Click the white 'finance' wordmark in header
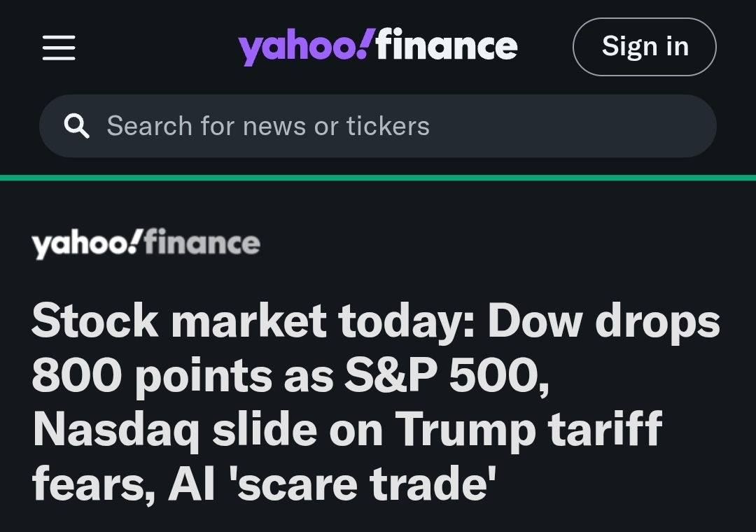 (447, 46)
